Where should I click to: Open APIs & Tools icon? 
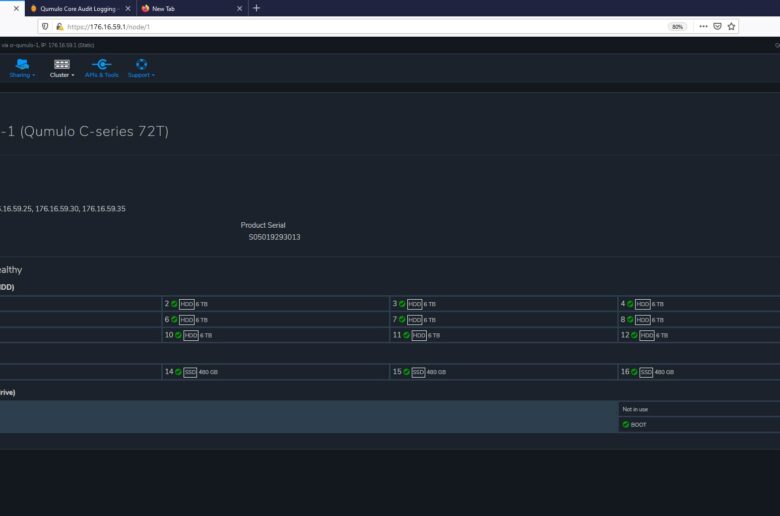[x=101, y=64]
